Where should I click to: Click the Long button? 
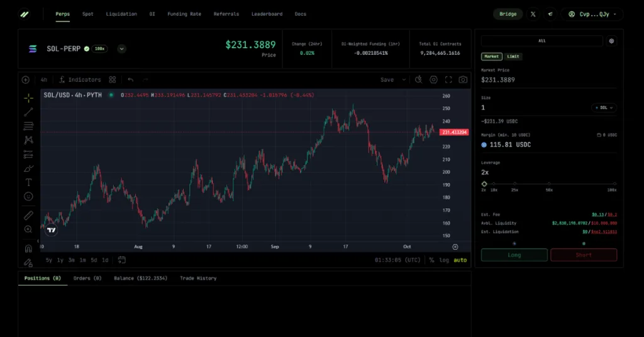[x=514, y=255]
